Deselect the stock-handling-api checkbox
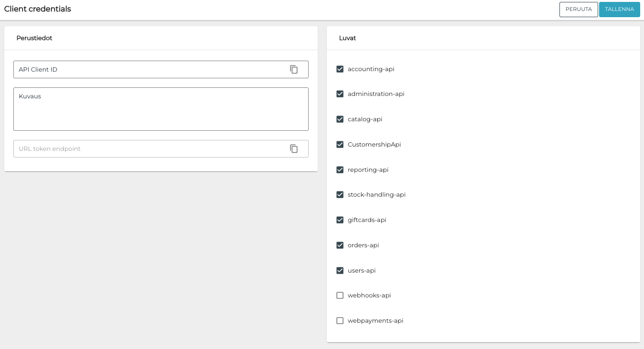Viewport: 644px width, 349px height. tap(340, 195)
